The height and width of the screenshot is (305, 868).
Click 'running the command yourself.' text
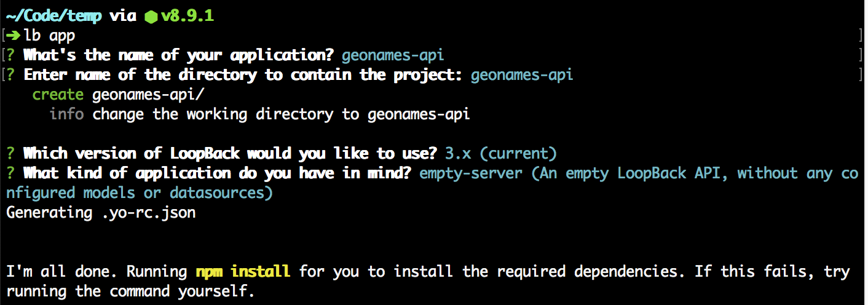point(130,291)
